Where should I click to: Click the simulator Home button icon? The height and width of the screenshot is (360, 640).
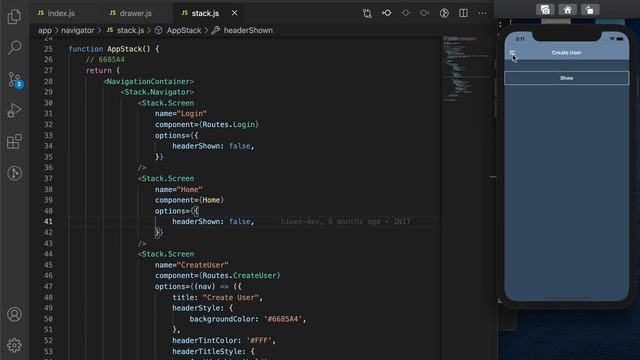567,10
